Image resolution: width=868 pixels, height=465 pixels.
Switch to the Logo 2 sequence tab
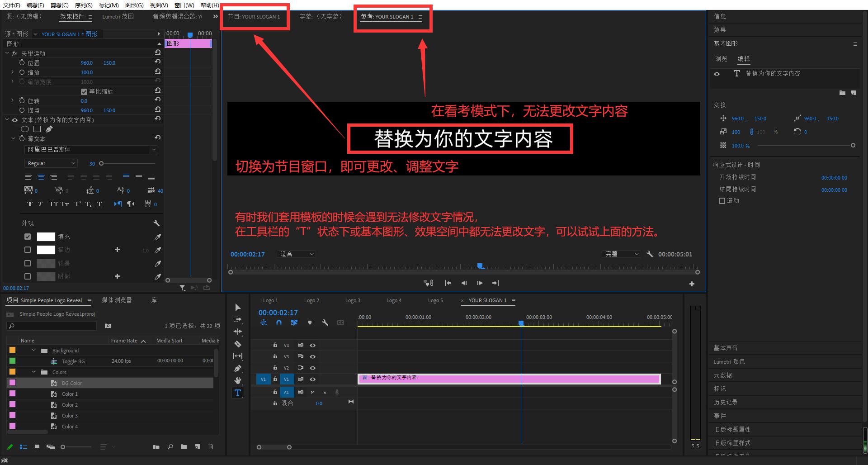pyautogui.click(x=312, y=300)
